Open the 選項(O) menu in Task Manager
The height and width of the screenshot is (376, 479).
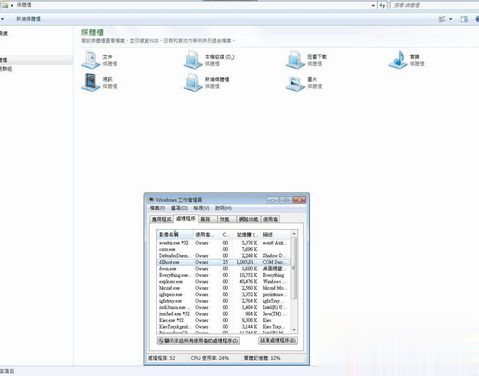(179, 208)
